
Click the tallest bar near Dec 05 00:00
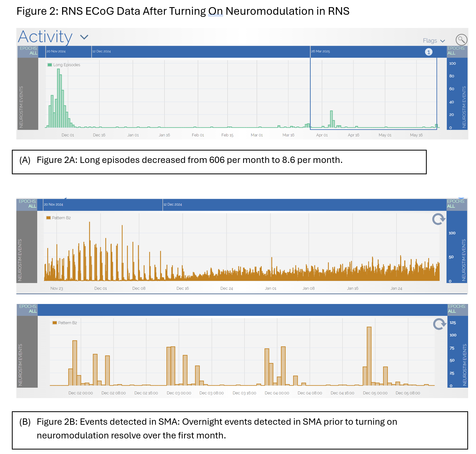coord(369,356)
